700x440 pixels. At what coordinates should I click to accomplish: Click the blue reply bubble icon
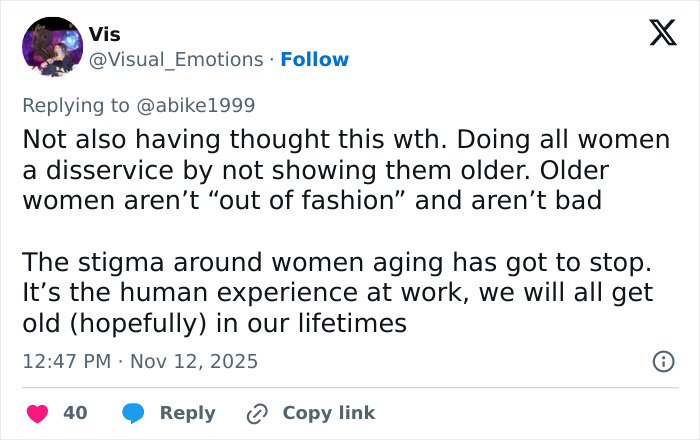point(134,413)
